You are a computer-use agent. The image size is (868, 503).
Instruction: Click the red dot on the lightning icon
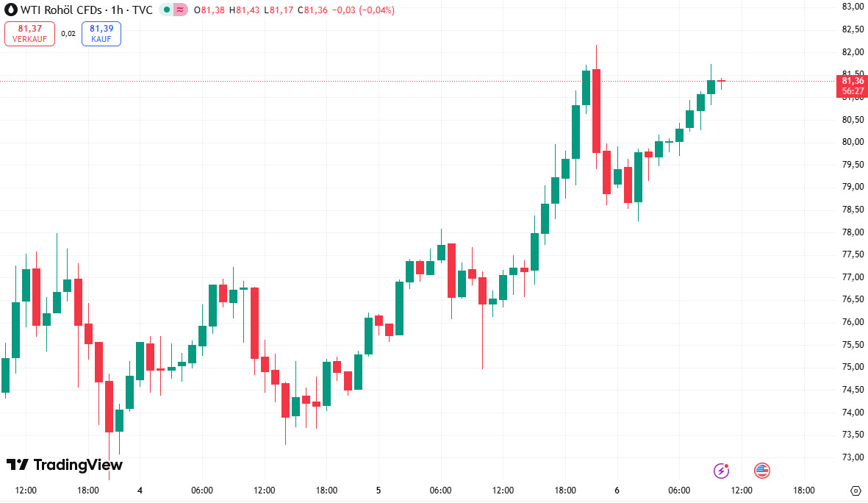(x=728, y=464)
